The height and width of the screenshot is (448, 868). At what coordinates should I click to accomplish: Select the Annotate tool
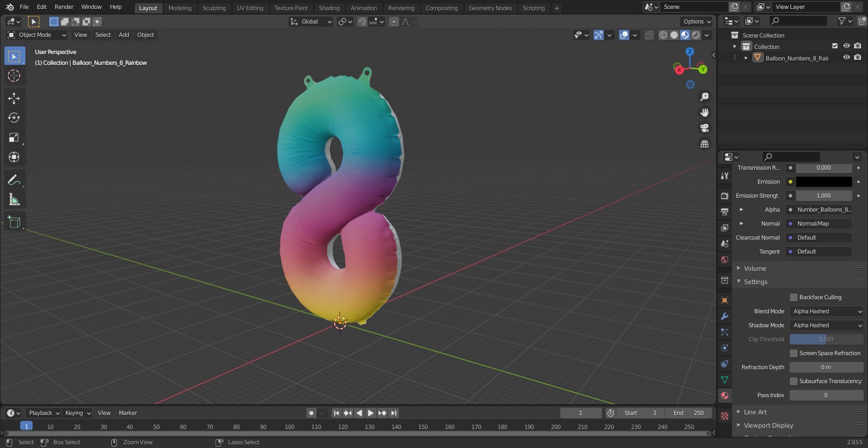point(14,180)
